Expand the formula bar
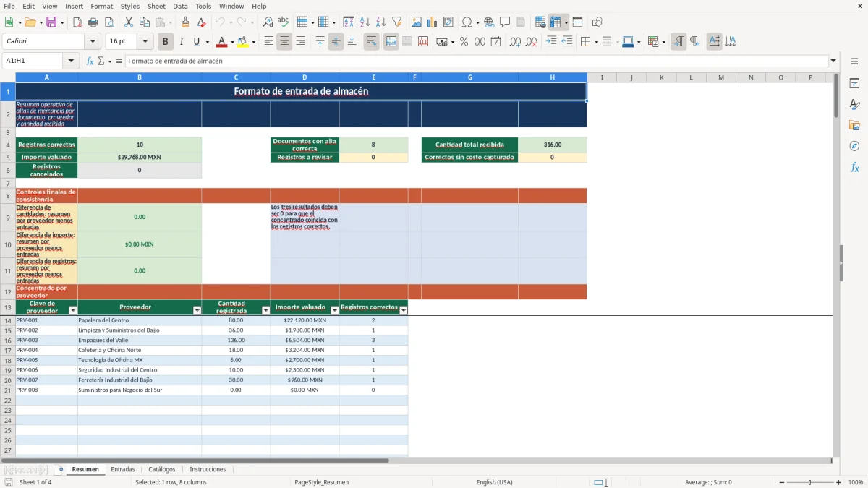The width and height of the screenshot is (868, 488). [833, 61]
